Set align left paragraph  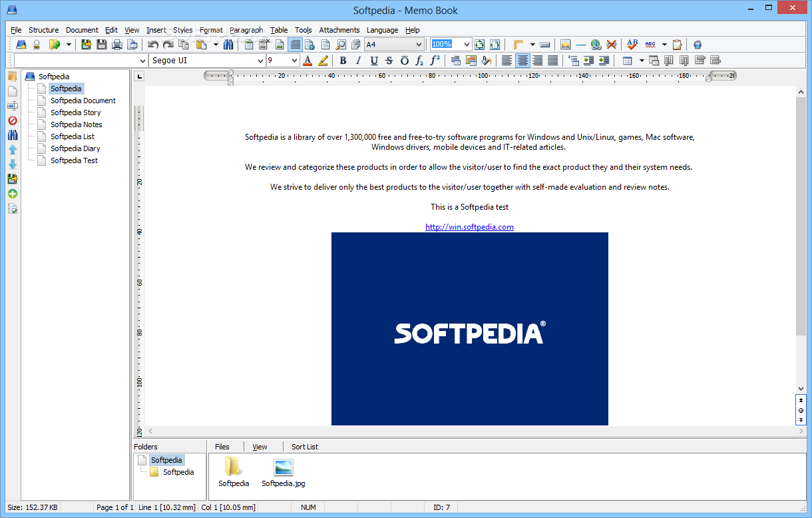507,61
